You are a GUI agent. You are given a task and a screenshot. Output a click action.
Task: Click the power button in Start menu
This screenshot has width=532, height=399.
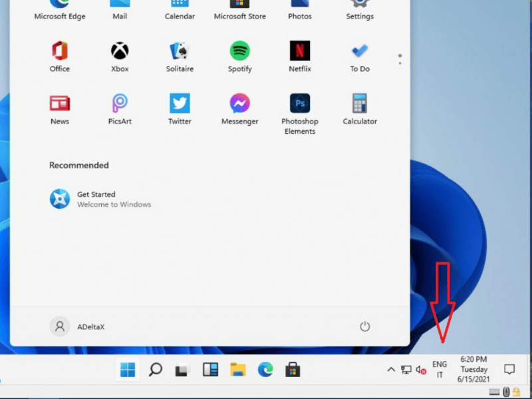364,327
